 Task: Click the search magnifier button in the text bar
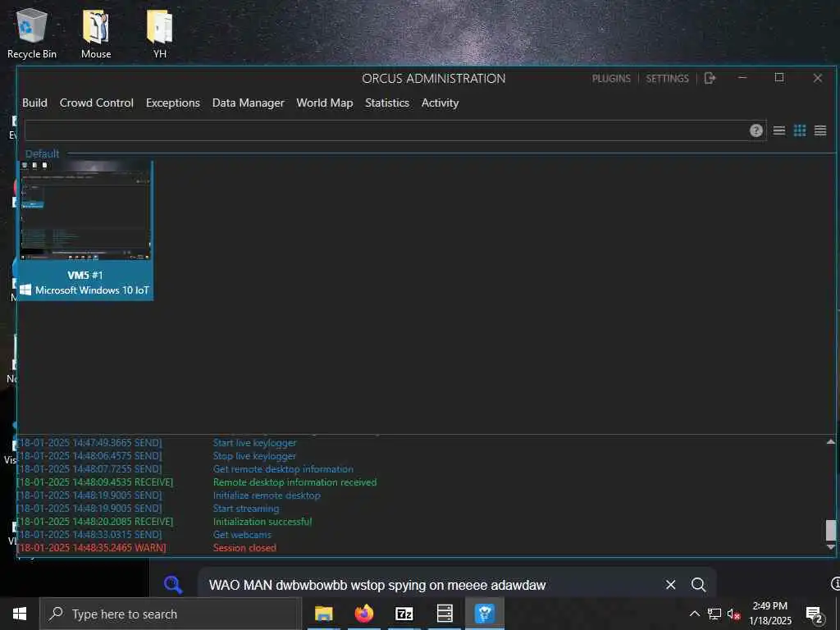click(698, 584)
